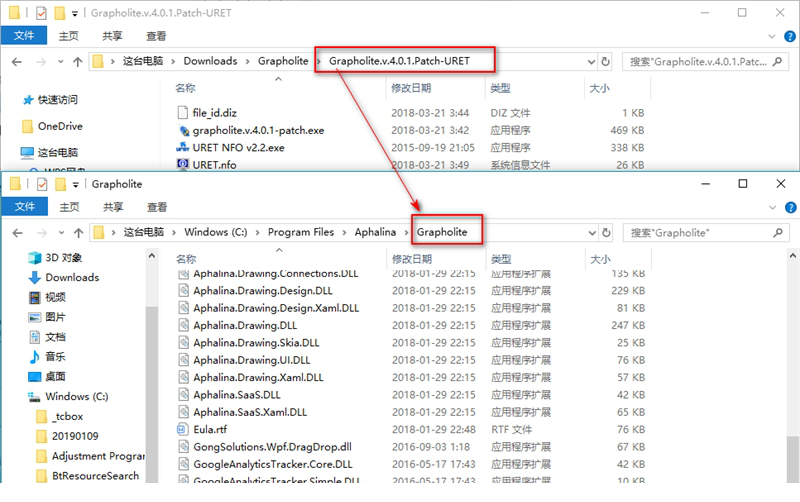Screen dimensions: 800x502
Task: Select Aphalina.Drawing.Skia.DLL file
Action: click(x=256, y=343)
